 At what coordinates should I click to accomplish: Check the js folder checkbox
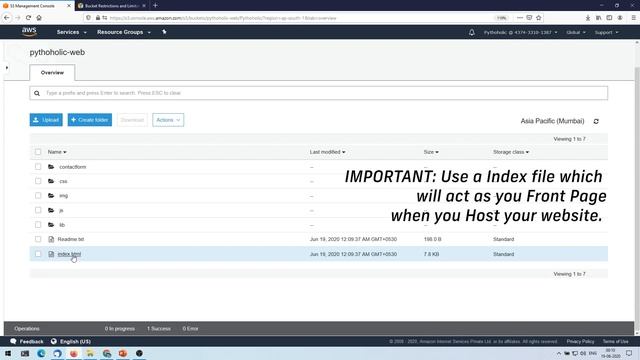(38, 210)
